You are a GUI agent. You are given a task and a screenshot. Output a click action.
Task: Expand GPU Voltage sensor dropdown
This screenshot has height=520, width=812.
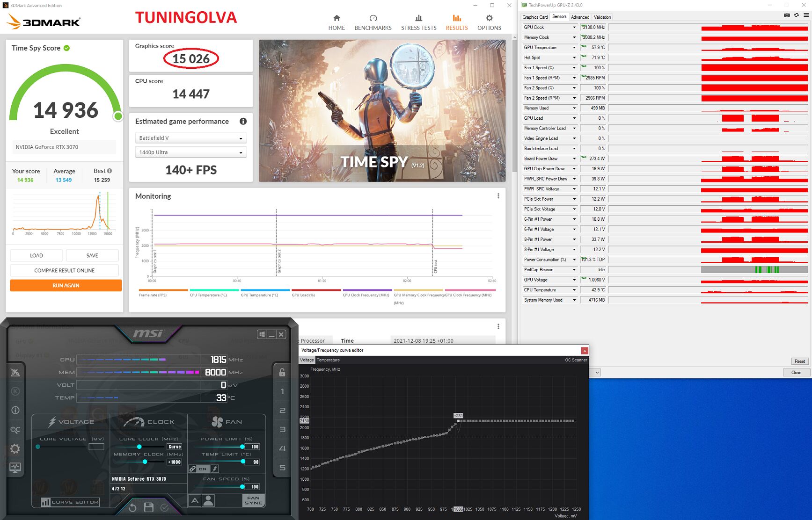pyautogui.click(x=574, y=280)
